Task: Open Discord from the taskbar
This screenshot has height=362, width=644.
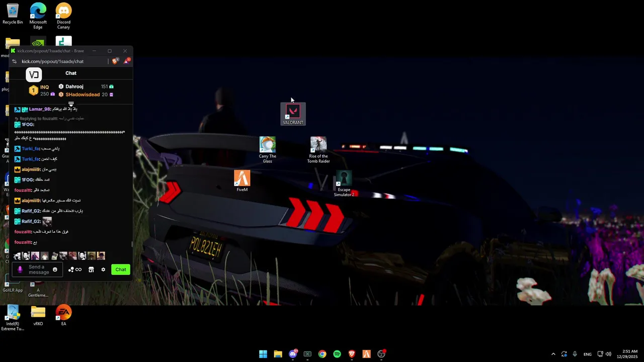Action: (293, 354)
